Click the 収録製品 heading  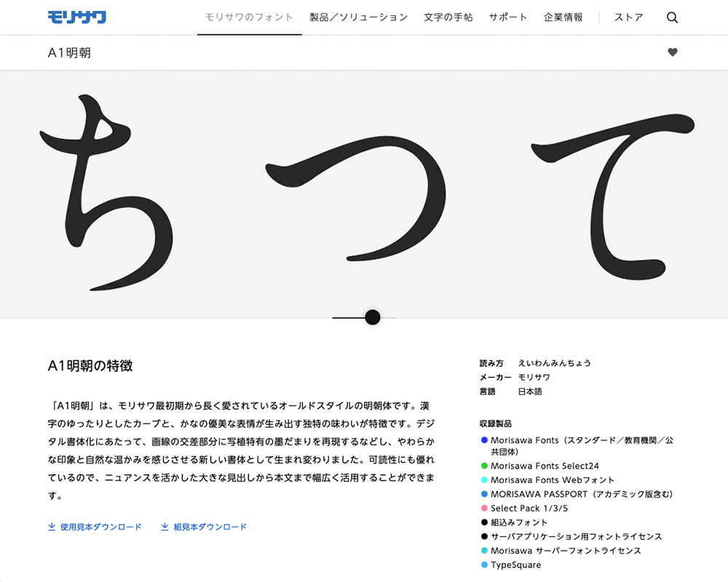click(495, 423)
